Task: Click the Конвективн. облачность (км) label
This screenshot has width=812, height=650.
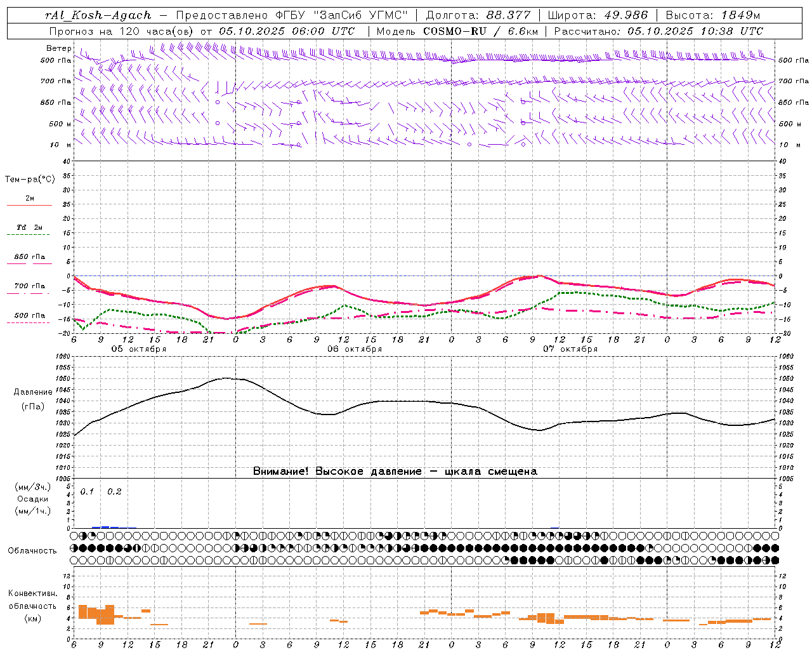Action: pyautogui.click(x=32, y=606)
